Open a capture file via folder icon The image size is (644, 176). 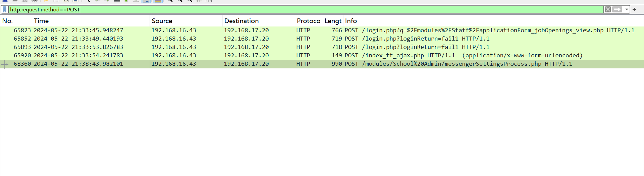tap(47, 1)
